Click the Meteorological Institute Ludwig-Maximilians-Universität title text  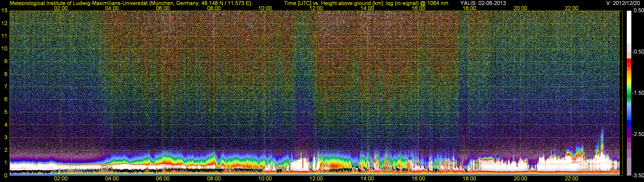131,3
